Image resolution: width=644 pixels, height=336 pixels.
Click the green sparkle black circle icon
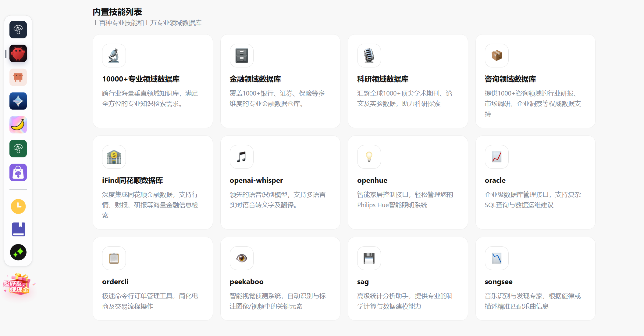(18, 252)
